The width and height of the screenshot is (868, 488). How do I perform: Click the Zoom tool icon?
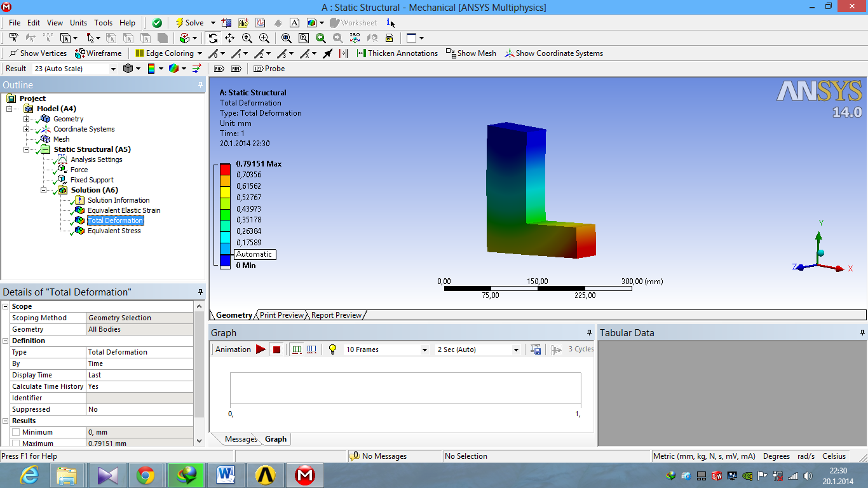[x=247, y=38]
